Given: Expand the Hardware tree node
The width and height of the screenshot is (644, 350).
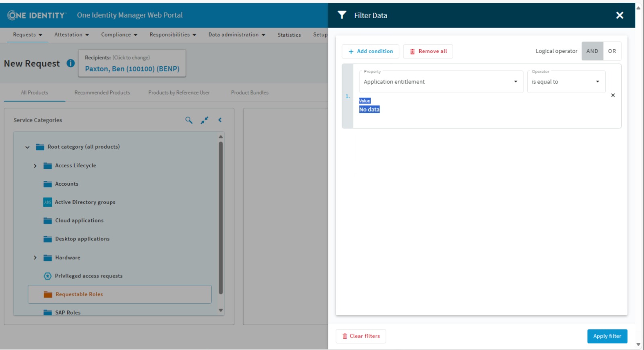Looking at the screenshot, I should point(35,258).
